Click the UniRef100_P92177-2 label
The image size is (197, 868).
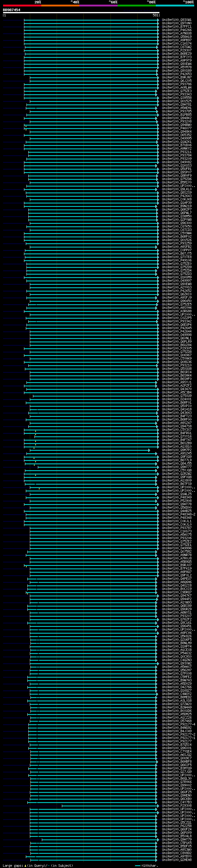[x=179, y=735]
